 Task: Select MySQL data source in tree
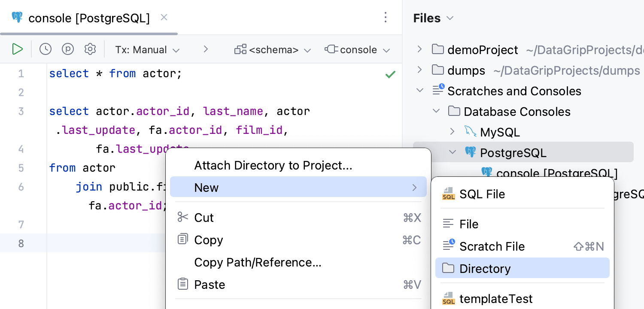coord(500,132)
